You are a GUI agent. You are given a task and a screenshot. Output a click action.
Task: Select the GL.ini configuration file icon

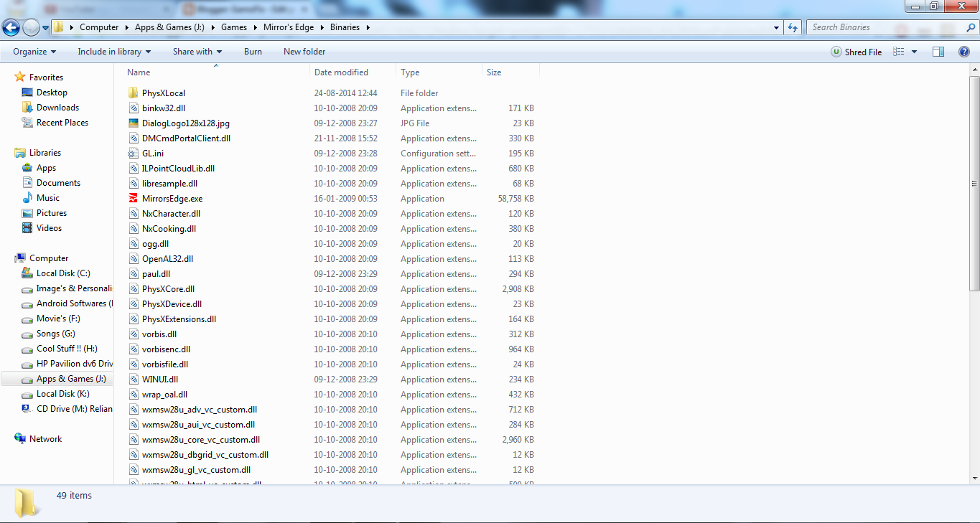(x=133, y=154)
